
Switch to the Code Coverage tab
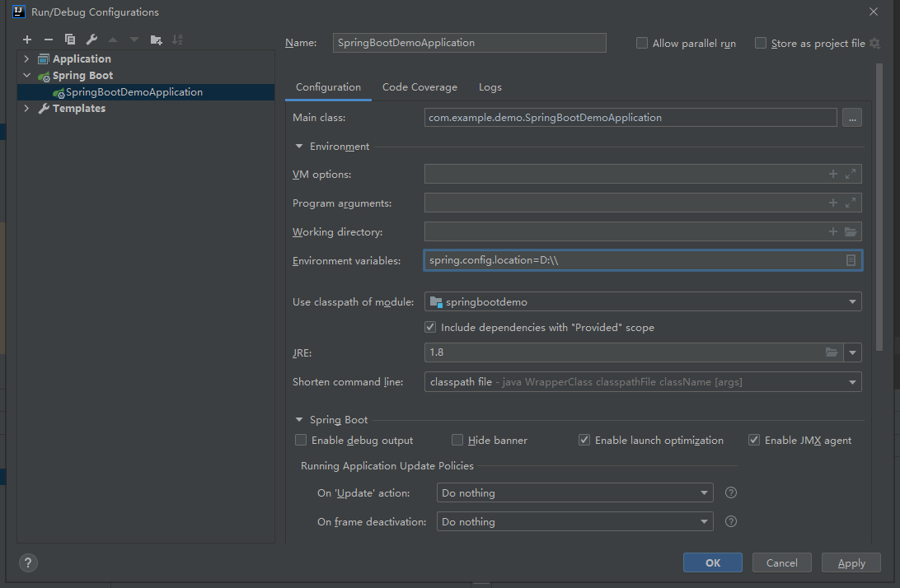coord(420,87)
